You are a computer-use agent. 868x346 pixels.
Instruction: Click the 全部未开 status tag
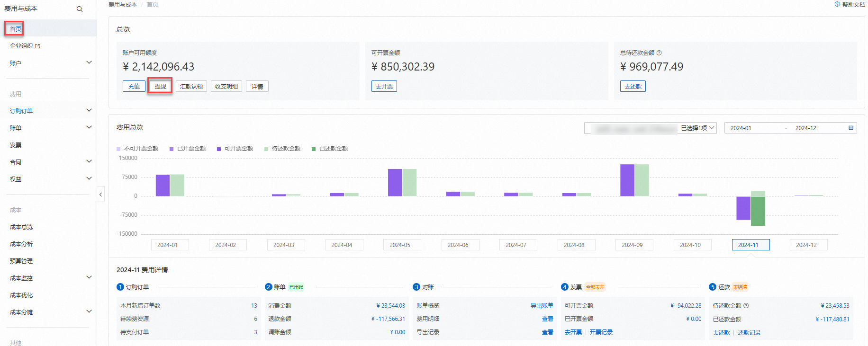(x=595, y=287)
